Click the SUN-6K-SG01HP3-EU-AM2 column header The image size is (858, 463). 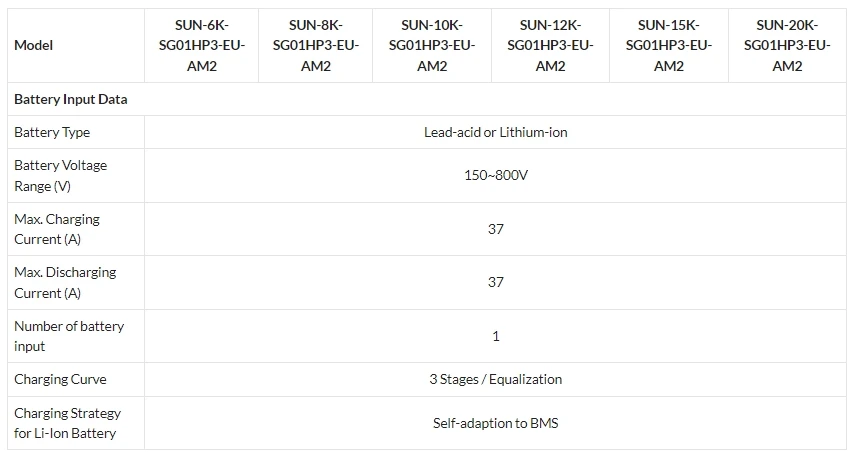pyautogui.click(x=201, y=45)
